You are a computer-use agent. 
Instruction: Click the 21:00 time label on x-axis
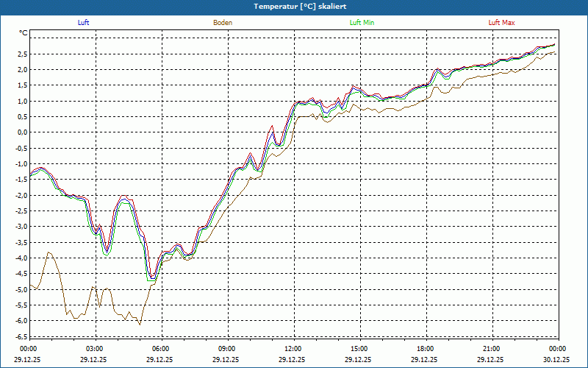click(x=492, y=349)
